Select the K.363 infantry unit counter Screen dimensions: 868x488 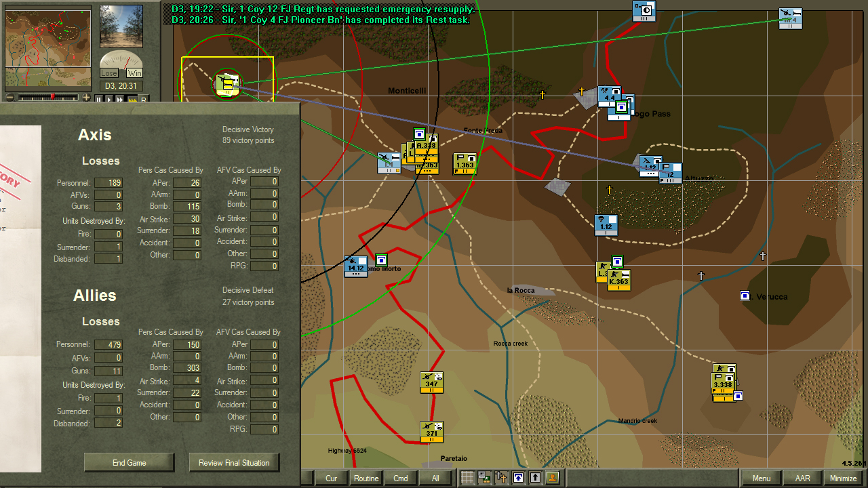[x=618, y=280]
